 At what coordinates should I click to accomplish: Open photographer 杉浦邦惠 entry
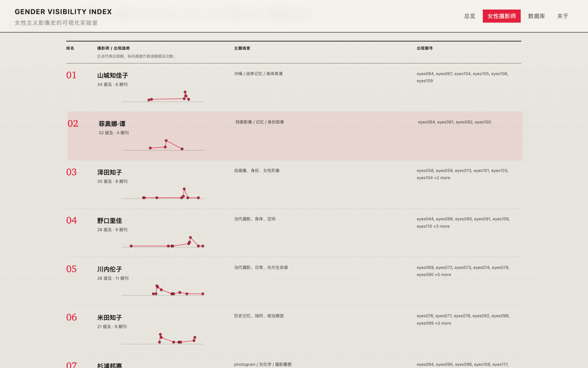[110, 365]
